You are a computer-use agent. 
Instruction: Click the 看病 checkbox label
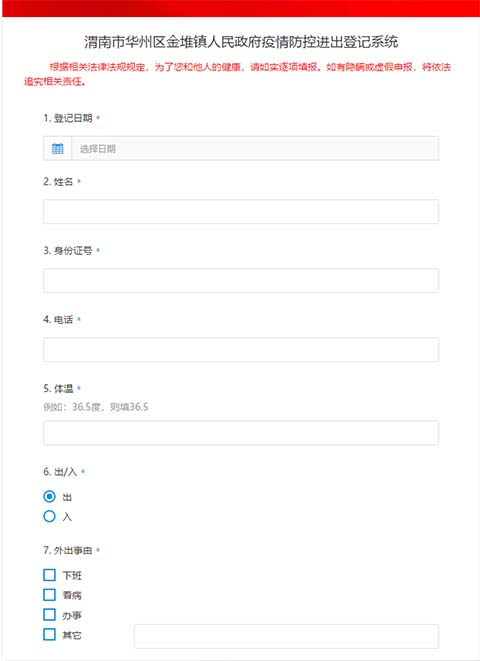pyautogui.click(x=72, y=595)
